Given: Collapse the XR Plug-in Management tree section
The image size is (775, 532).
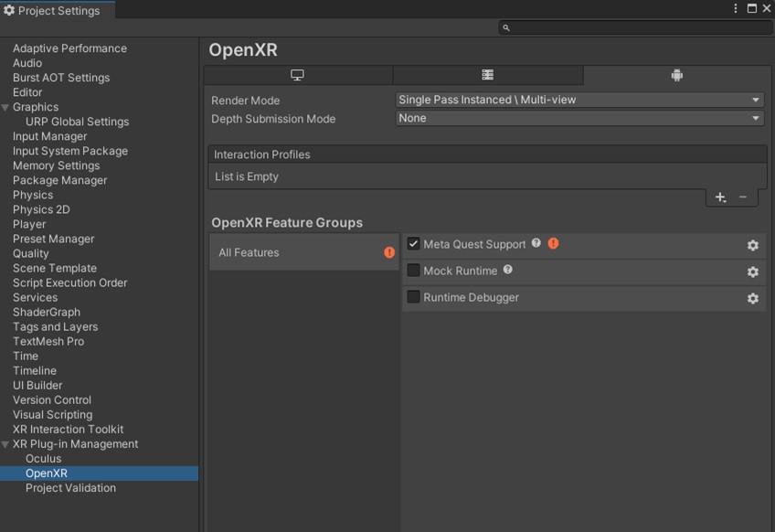Looking at the screenshot, I should pyautogui.click(x=5, y=444).
